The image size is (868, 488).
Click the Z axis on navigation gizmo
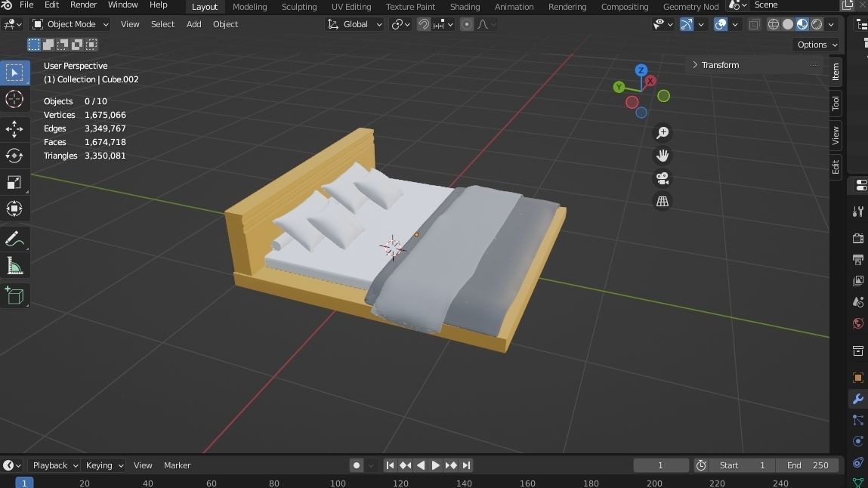641,70
